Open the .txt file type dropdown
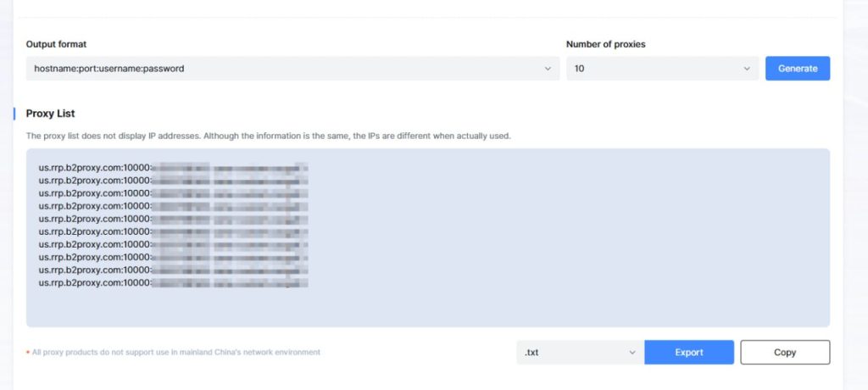Image resolution: width=868 pixels, height=390 pixels. 580,352
